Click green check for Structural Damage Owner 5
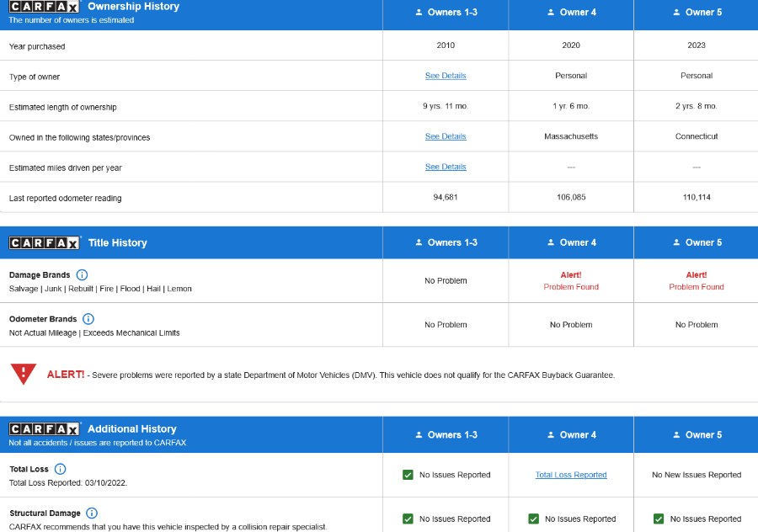758x532 pixels. point(659,519)
